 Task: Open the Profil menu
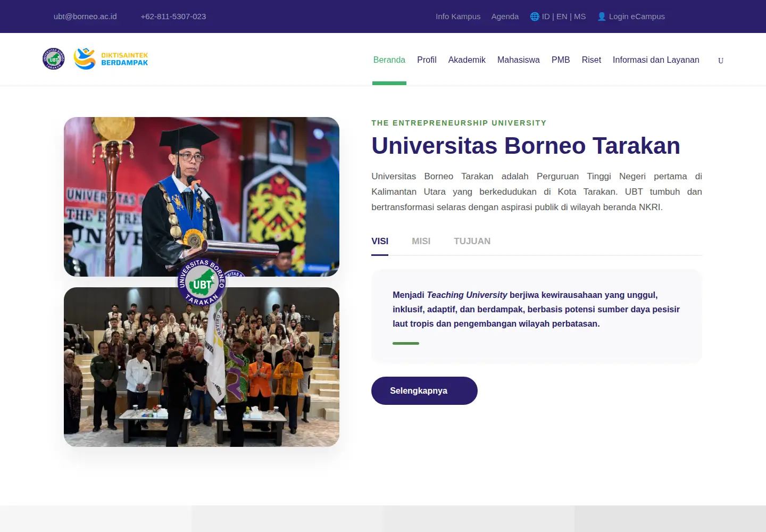[x=427, y=60]
